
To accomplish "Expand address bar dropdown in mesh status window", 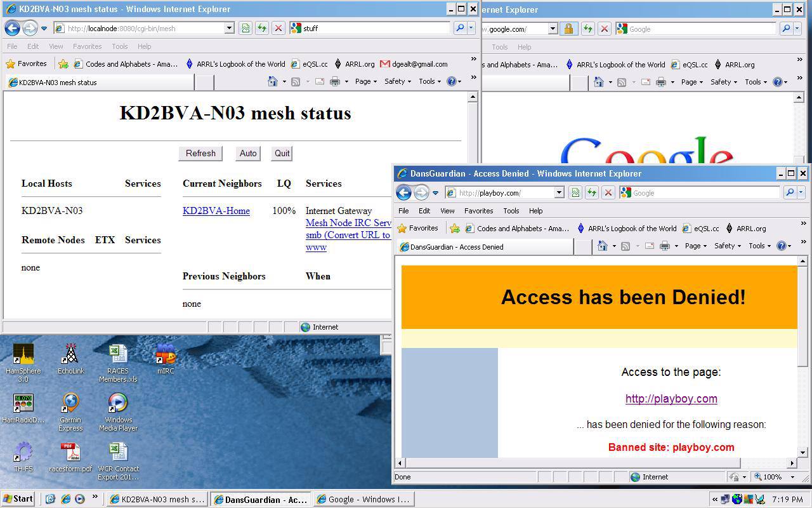I will coord(230,28).
